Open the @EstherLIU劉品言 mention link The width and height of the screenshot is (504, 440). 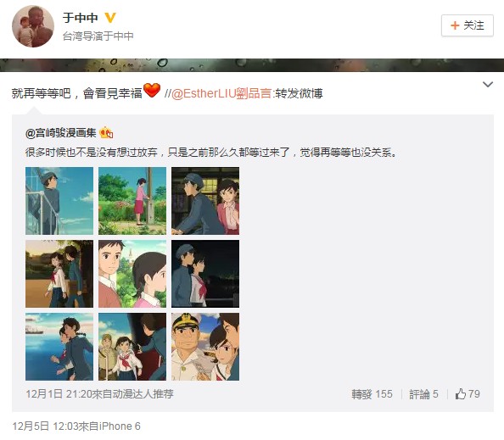[x=221, y=93]
